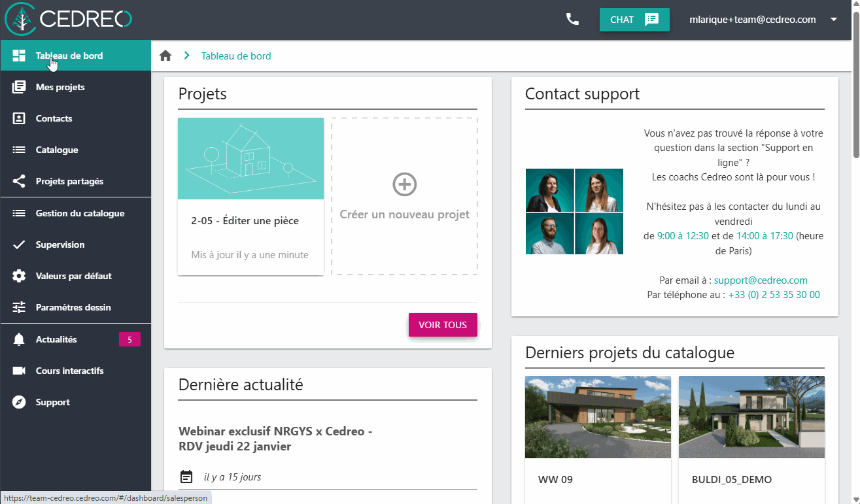Select Tableau de bord in the breadcrumb
Screen dimensions: 860x504
pyautogui.click(x=236, y=56)
